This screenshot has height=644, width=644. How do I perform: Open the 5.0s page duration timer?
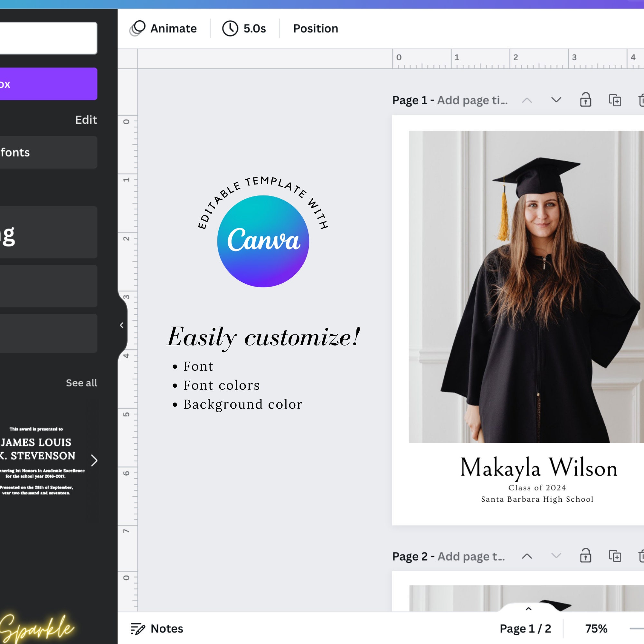(244, 28)
